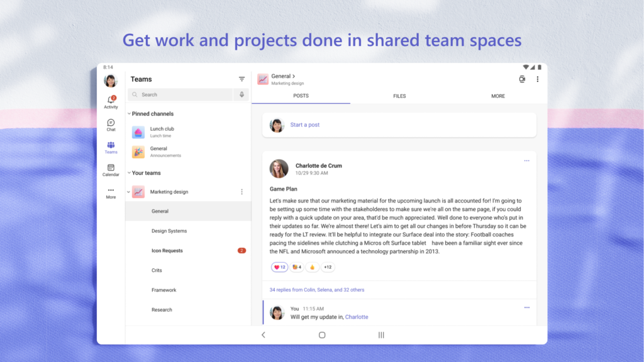Select the Chat icon in the sidebar

[111, 125]
